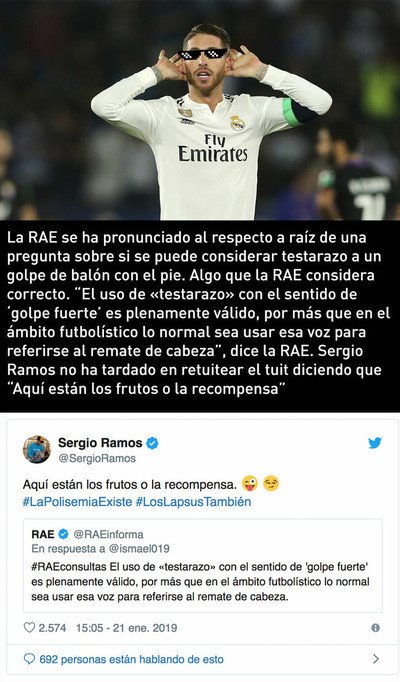Viewport: 400px width, 682px height.
Task: Click the winking tongue emoji
Action: tap(250, 483)
